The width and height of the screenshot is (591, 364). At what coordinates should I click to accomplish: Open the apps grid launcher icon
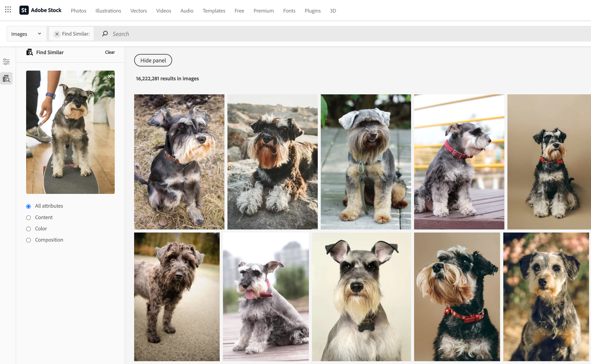[8, 10]
